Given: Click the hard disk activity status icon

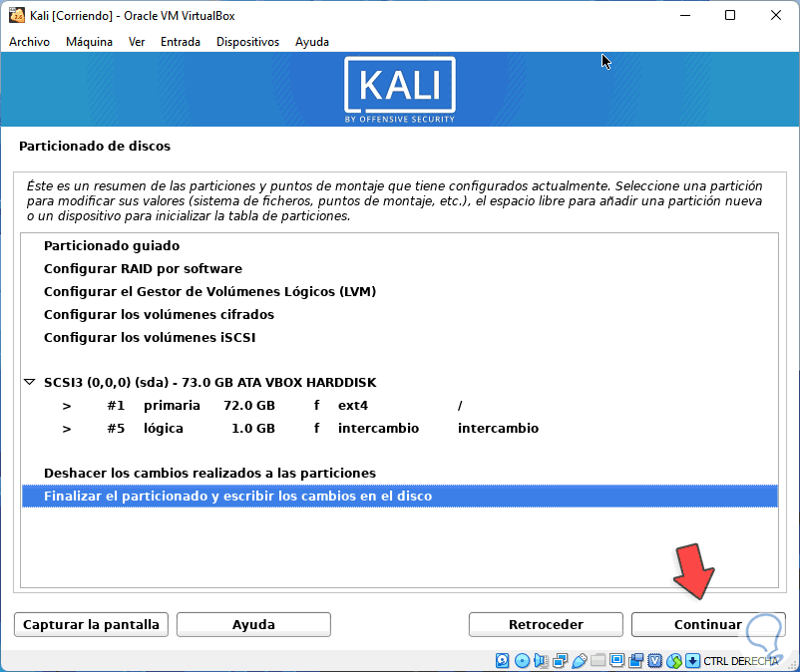Looking at the screenshot, I should 502,661.
